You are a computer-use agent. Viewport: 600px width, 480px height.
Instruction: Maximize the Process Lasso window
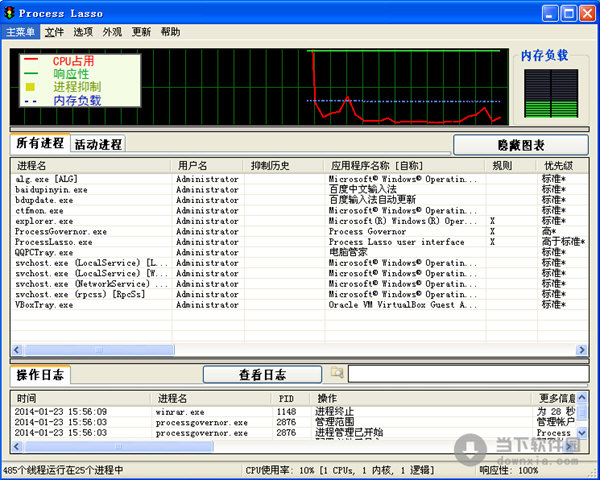point(569,13)
